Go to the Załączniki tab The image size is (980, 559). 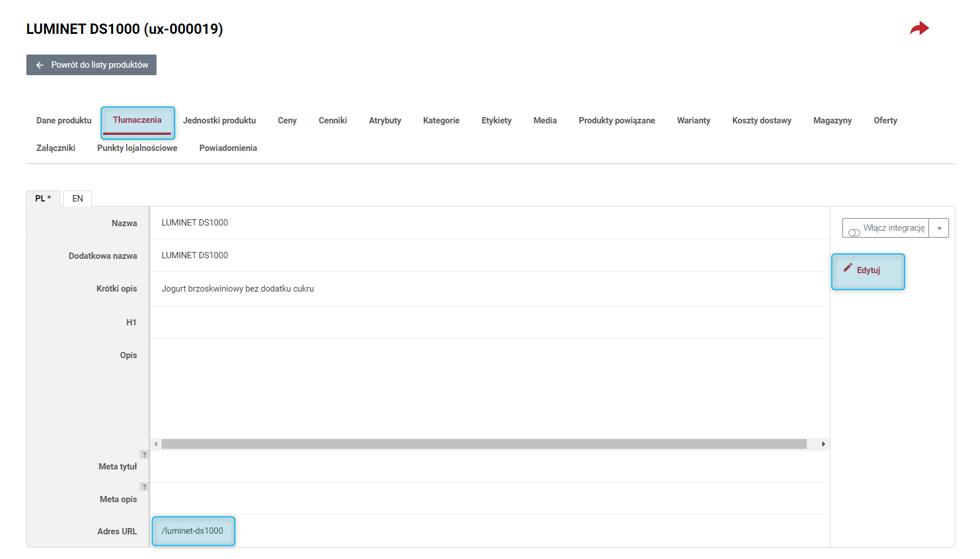56,148
